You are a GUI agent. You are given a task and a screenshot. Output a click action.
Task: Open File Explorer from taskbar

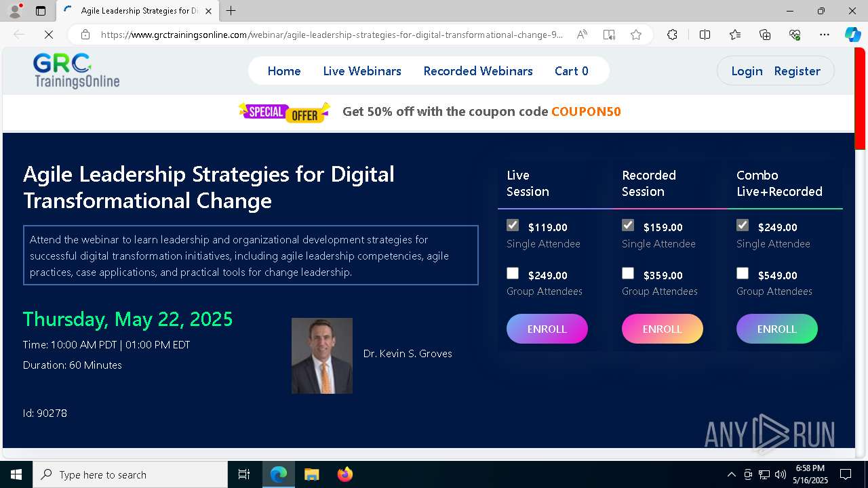[311, 474]
